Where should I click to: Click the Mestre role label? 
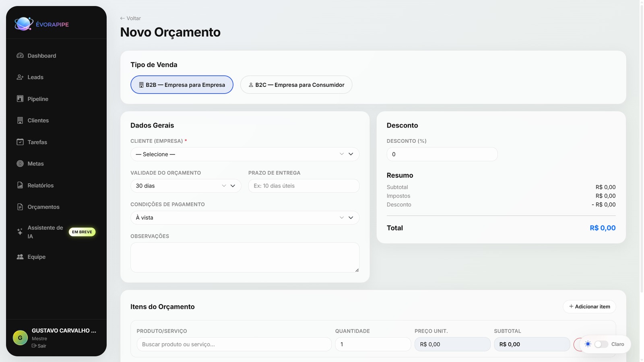click(x=39, y=339)
